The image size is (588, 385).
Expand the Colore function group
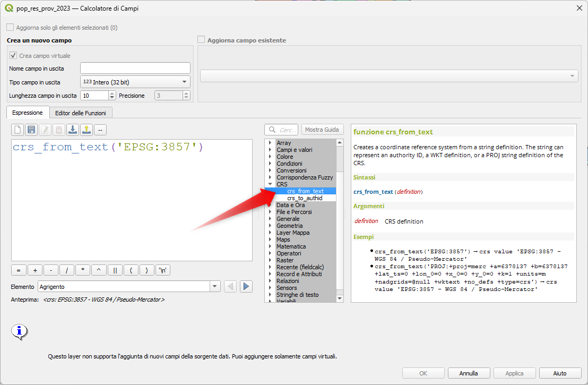coord(270,157)
